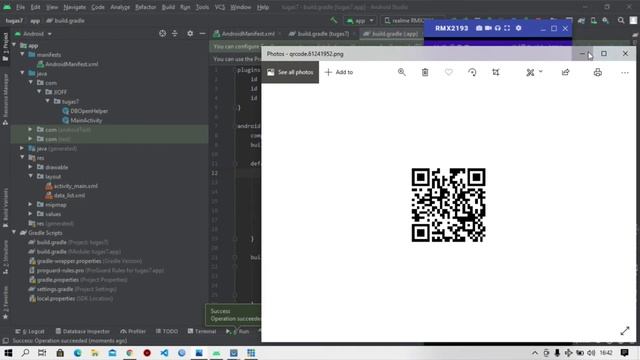The image size is (640, 360).
Task: Click the Add to button in Photos
Action: [339, 72]
